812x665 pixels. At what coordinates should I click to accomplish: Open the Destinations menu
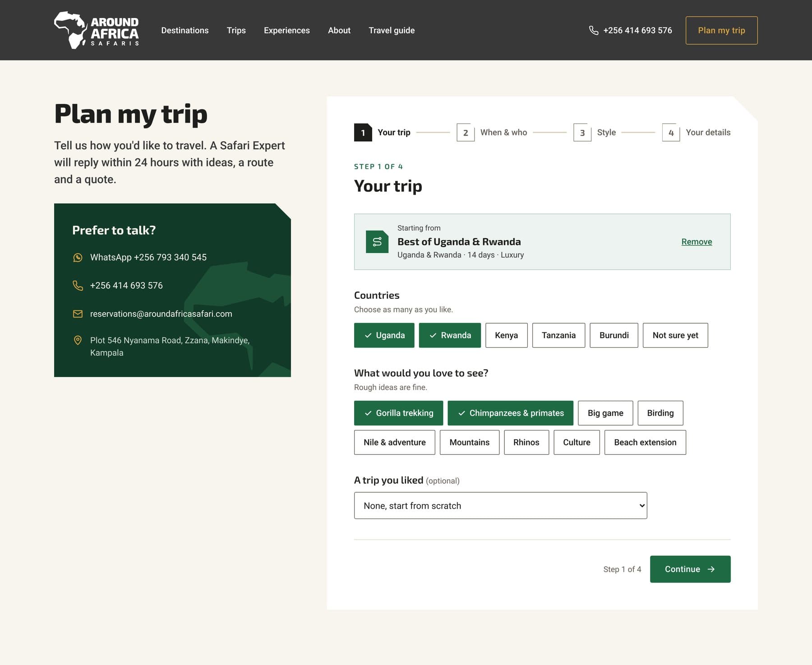point(185,30)
